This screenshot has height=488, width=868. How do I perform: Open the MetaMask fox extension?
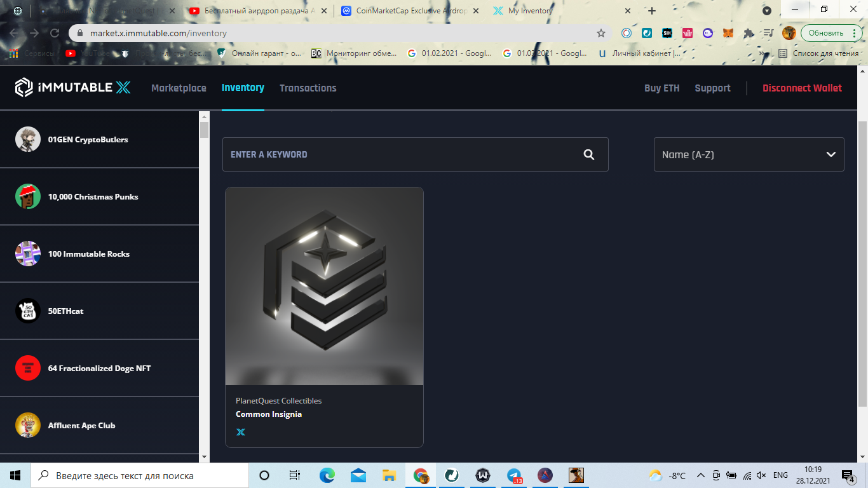[x=728, y=33]
